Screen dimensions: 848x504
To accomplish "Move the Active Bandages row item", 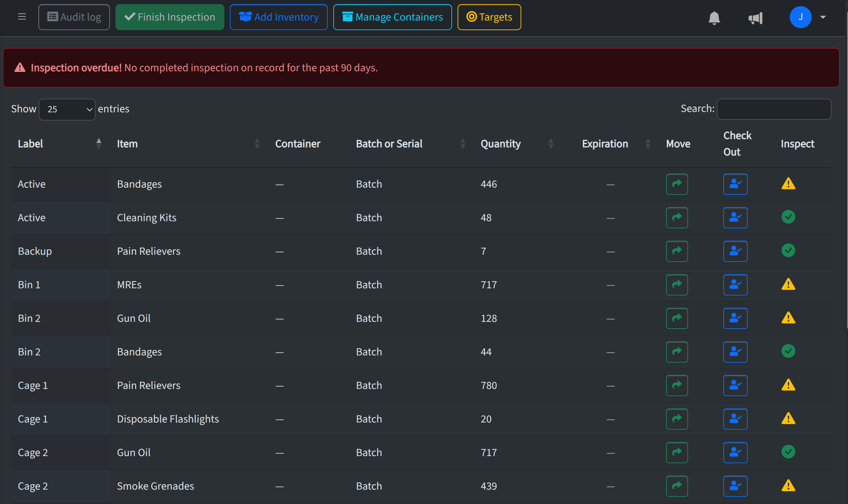I will click(x=677, y=184).
